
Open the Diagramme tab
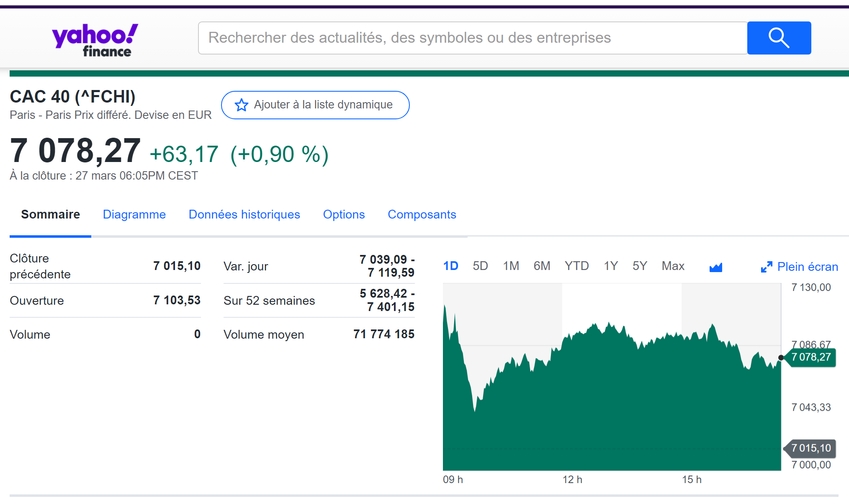[134, 214]
